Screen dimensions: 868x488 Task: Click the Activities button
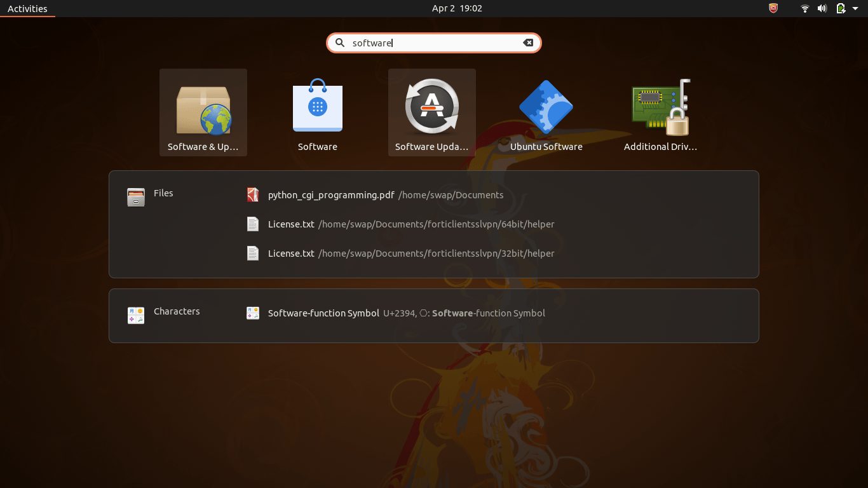pyautogui.click(x=27, y=8)
